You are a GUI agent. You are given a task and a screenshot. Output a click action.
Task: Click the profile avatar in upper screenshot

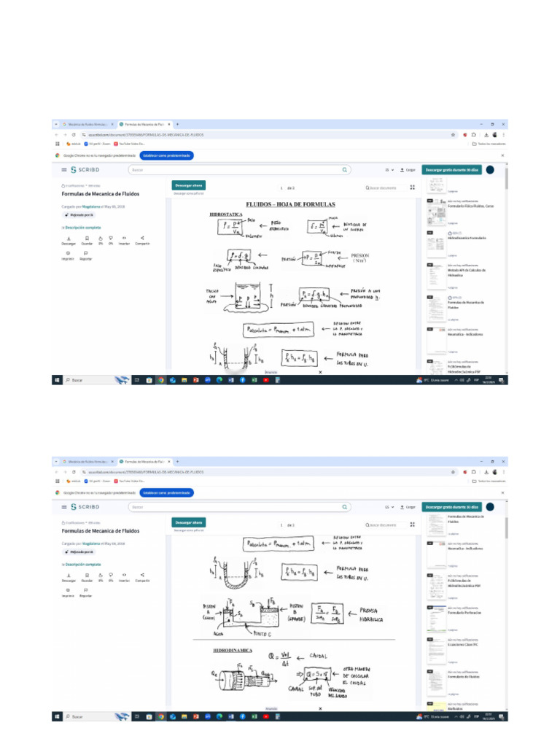[490, 169]
